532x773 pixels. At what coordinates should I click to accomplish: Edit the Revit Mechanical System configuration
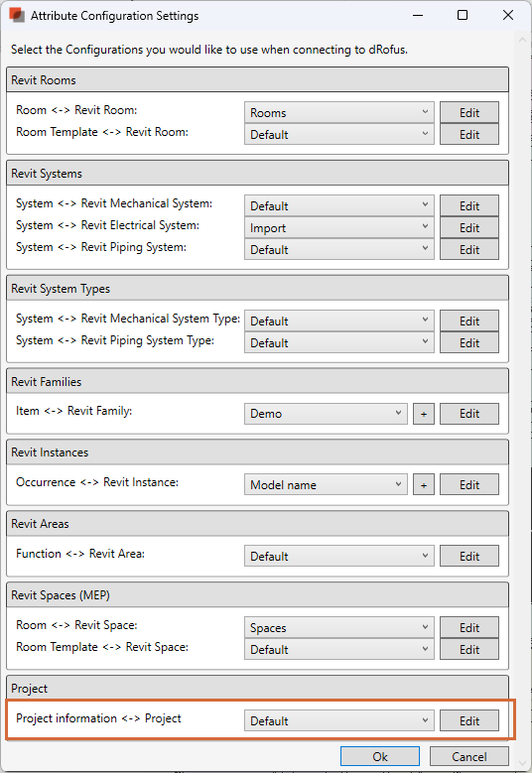click(469, 206)
